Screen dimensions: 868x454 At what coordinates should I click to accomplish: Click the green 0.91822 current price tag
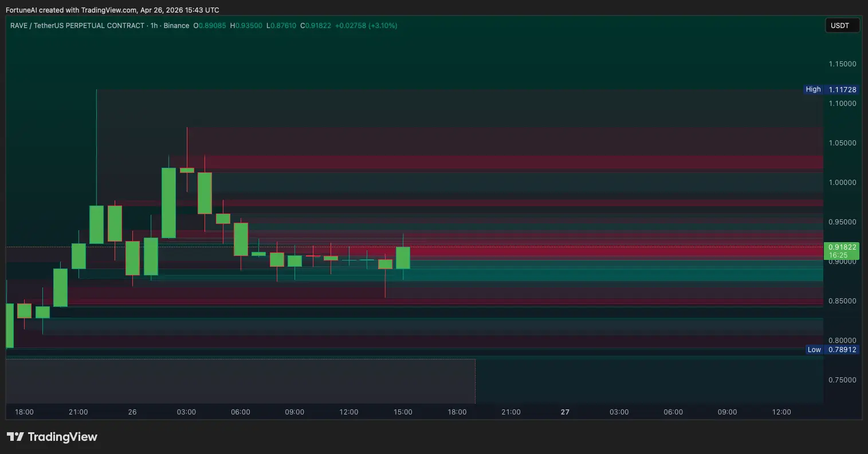[842, 247]
